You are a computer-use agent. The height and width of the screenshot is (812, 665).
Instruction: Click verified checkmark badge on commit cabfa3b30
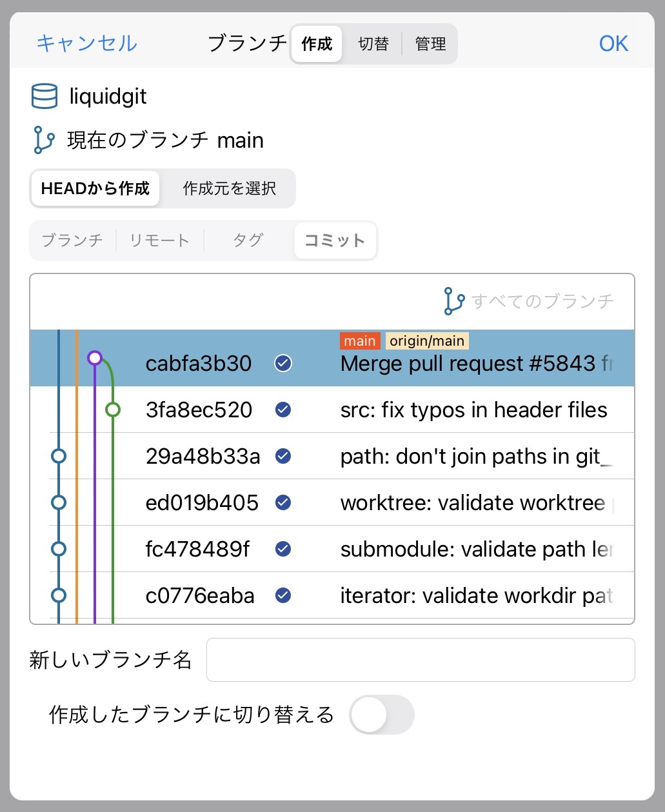283,363
